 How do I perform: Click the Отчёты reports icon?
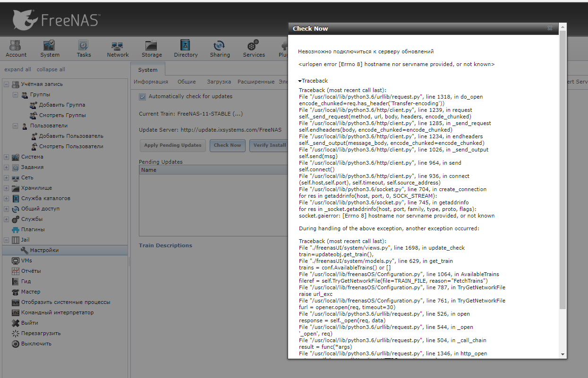[16, 271]
